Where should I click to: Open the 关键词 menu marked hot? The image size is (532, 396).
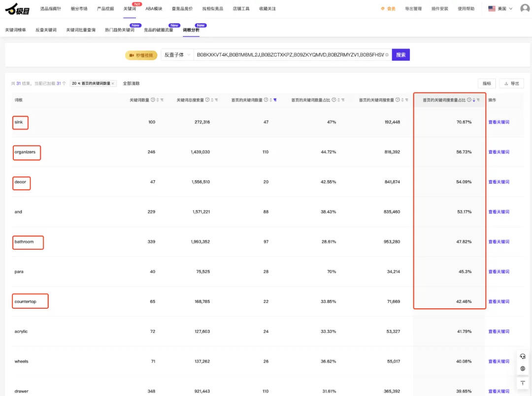[130, 8]
